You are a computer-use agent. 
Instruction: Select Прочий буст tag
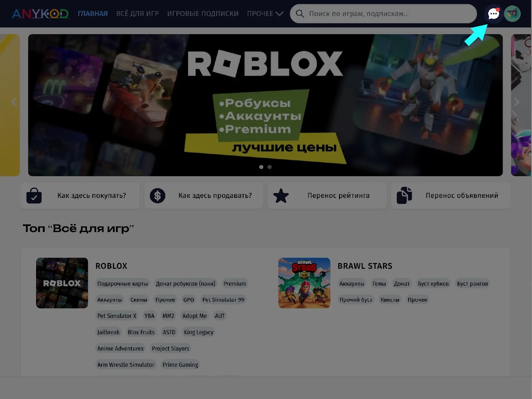tap(356, 300)
